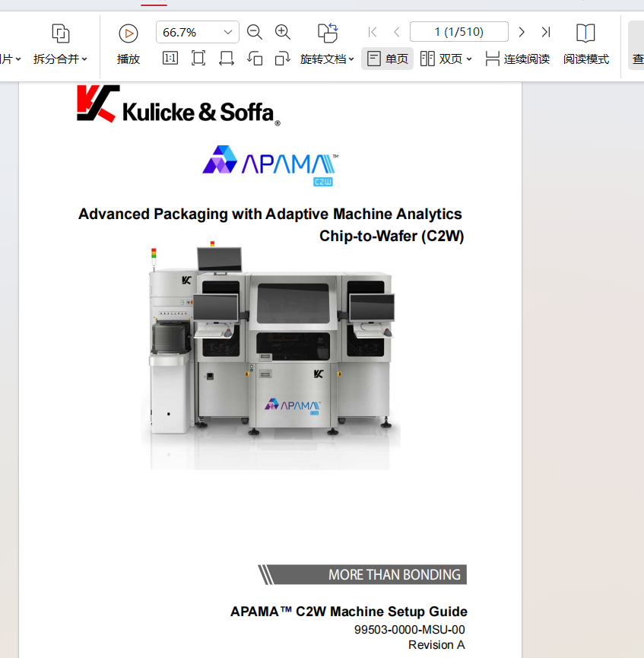Screen dimensions: 644x658
Task: Set actual size 1:1 view
Action: (x=170, y=59)
